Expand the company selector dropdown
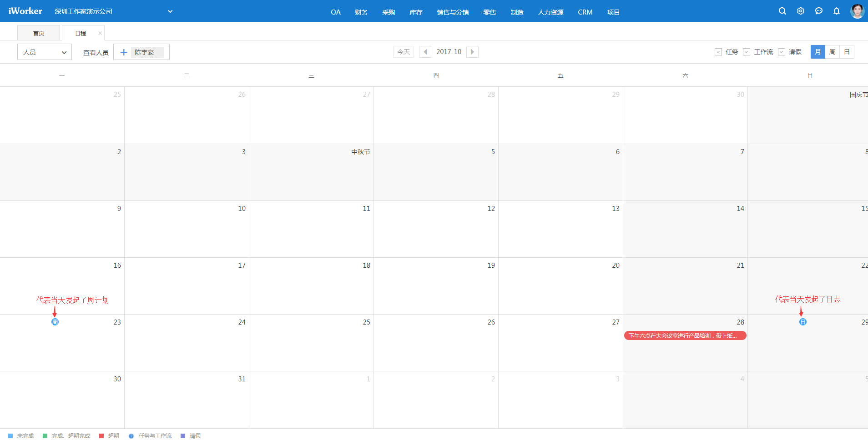Image resolution: width=868 pixels, height=440 pixels. tap(170, 11)
